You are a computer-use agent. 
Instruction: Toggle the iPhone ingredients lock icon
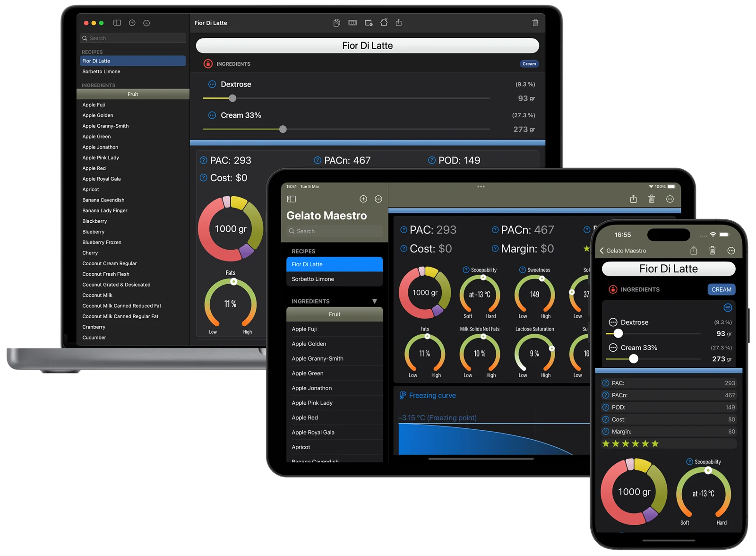613,289
